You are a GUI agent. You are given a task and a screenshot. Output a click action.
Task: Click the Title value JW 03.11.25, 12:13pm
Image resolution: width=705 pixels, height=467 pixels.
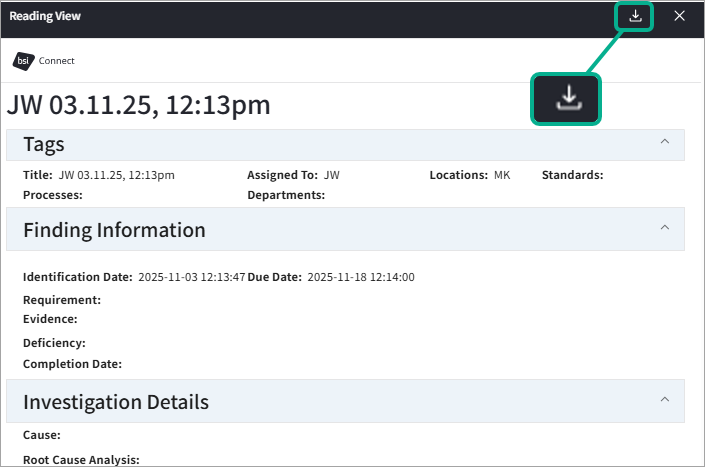[x=116, y=175]
